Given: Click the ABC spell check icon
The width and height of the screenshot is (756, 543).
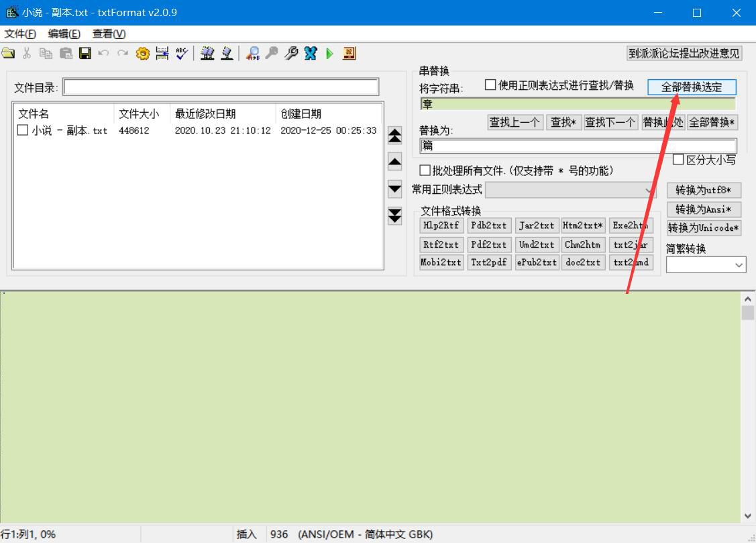Looking at the screenshot, I should click(182, 53).
